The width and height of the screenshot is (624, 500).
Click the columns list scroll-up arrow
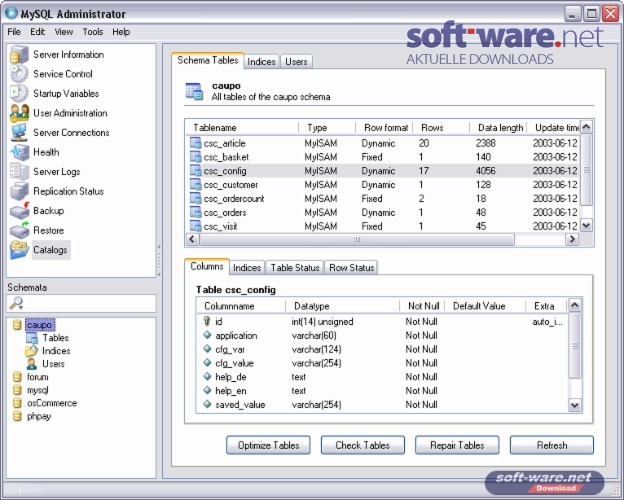click(575, 305)
